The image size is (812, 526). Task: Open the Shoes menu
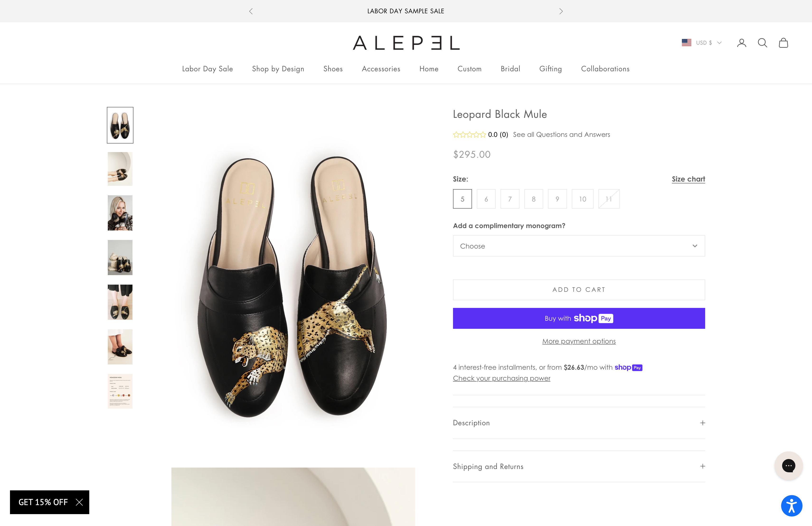[x=333, y=69]
